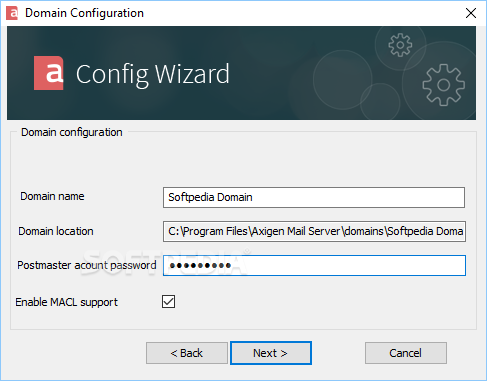Toggle the Enable MACL support checkbox
Viewport: 487px width, 381px height.
click(168, 302)
